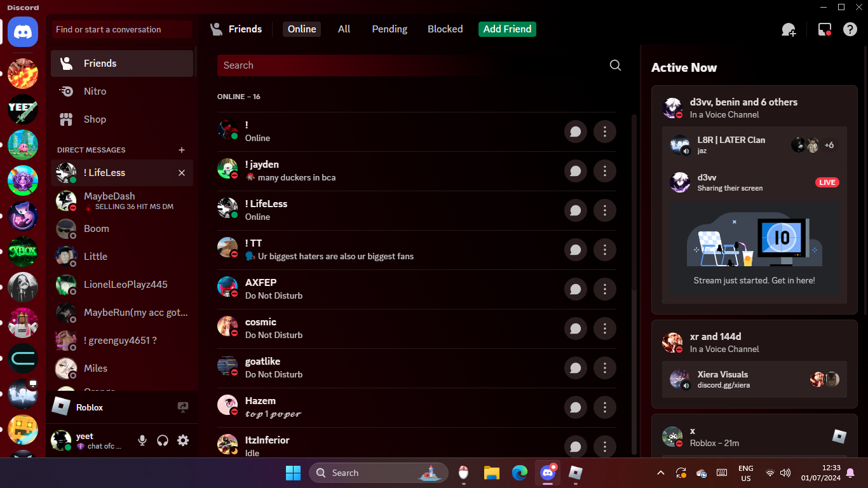Open the Little direct message
This screenshot has height=488, width=868.
122,257
